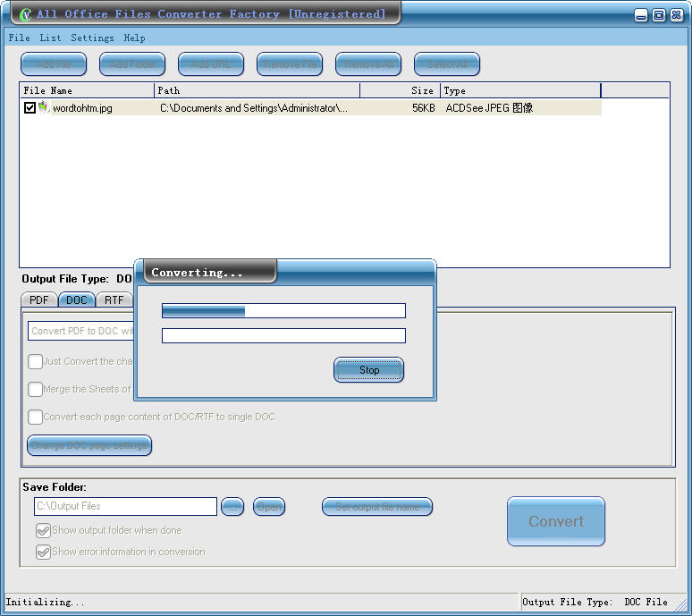Open the Help menu
This screenshot has height=616, width=692.
pyautogui.click(x=134, y=38)
